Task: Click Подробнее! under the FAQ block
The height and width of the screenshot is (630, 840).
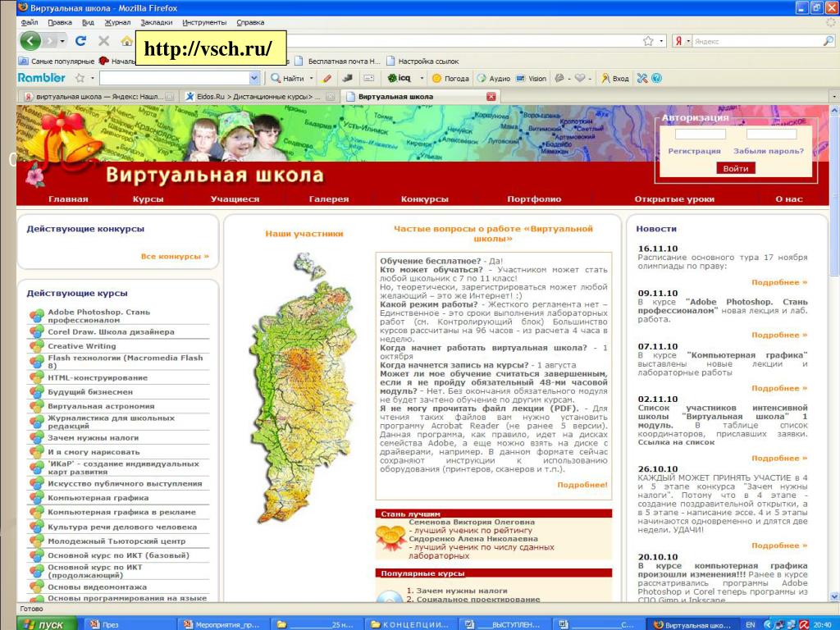Action: [x=582, y=485]
